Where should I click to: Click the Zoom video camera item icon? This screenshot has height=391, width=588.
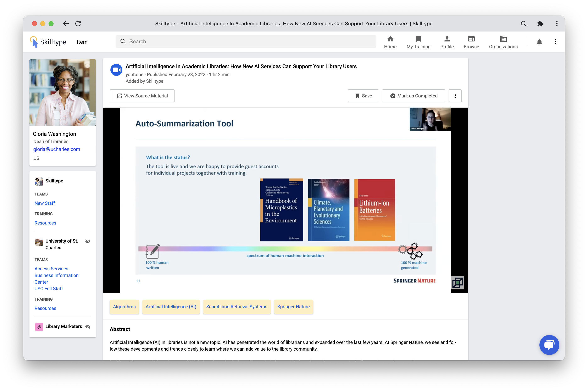(116, 70)
